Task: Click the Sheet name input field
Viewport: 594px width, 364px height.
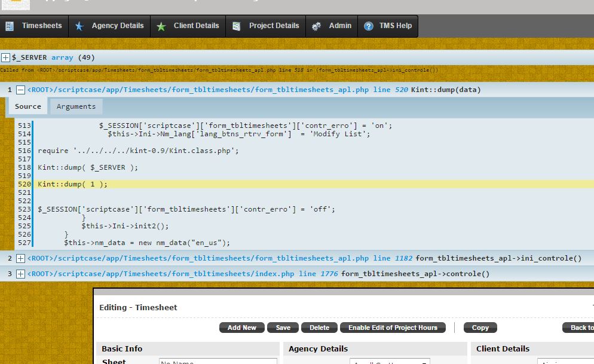Action: tap(218, 361)
